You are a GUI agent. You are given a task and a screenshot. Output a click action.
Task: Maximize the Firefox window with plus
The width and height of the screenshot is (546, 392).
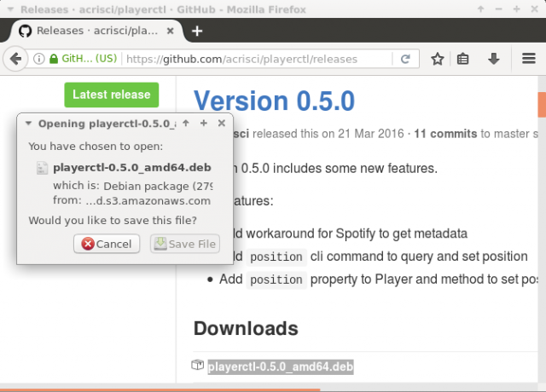tap(516, 9)
